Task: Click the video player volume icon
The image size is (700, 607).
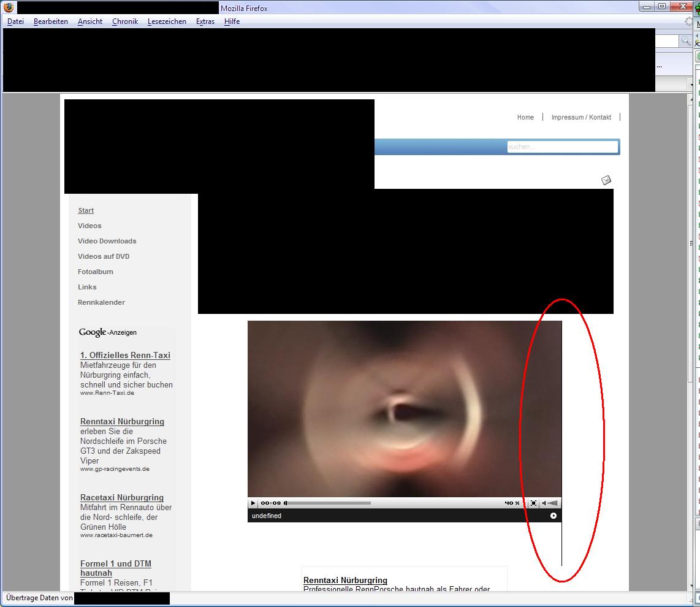Action: click(544, 503)
